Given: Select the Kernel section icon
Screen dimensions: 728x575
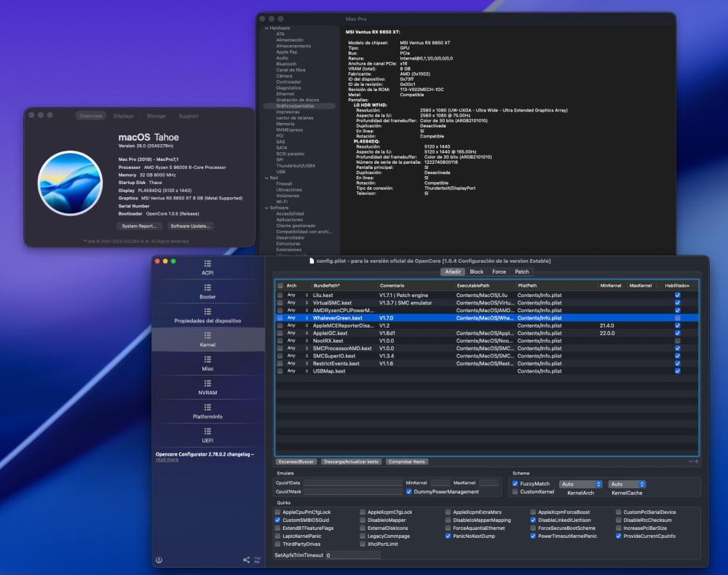Looking at the screenshot, I should [207, 336].
